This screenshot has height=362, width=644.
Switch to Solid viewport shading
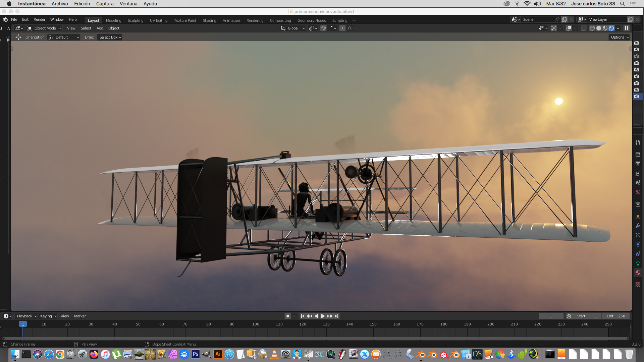pos(599,28)
